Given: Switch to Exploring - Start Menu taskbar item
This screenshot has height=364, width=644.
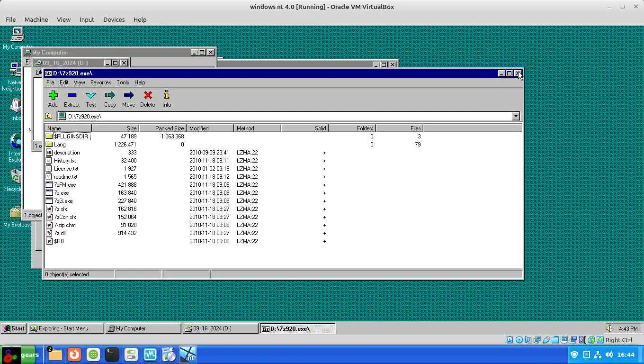Looking at the screenshot, I should point(66,328).
